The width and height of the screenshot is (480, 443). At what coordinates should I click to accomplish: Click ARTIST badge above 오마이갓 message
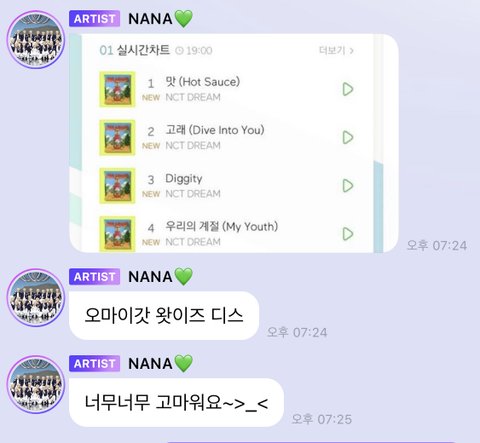(x=94, y=277)
